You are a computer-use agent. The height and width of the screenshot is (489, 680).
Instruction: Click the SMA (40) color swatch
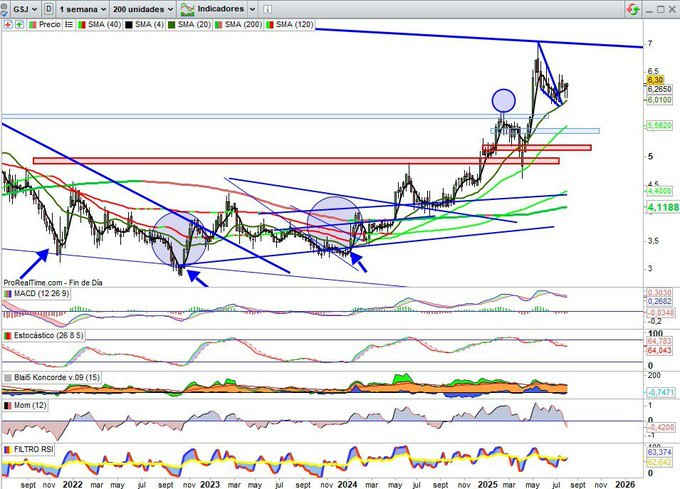coord(82,25)
